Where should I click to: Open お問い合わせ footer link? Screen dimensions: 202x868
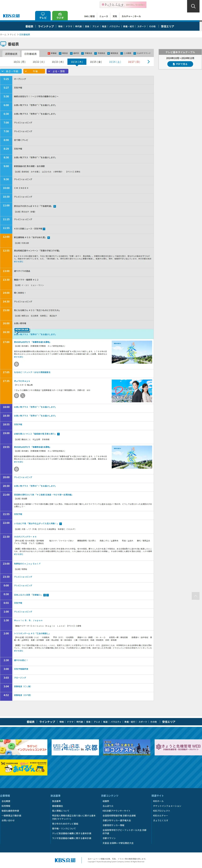pyautogui.click(x=8, y=820)
